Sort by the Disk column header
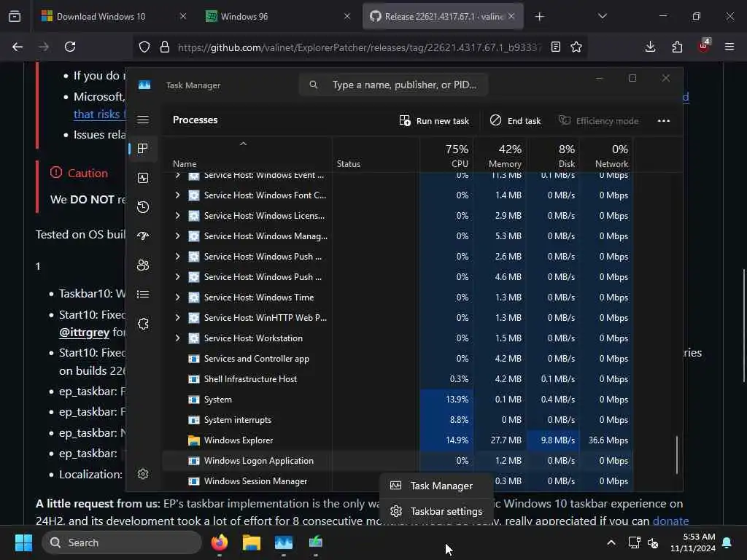The width and height of the screenshot is (747, 560). click(x=553, y=156)
